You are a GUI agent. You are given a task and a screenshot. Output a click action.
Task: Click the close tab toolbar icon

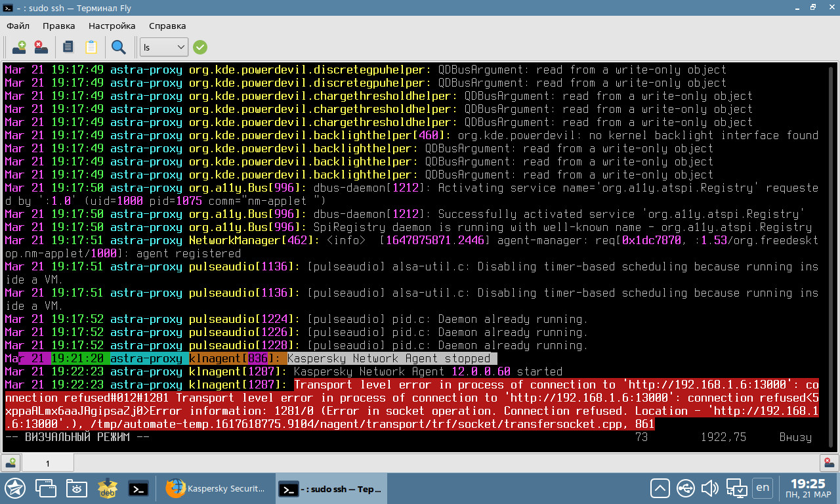(x=41, y=47)
